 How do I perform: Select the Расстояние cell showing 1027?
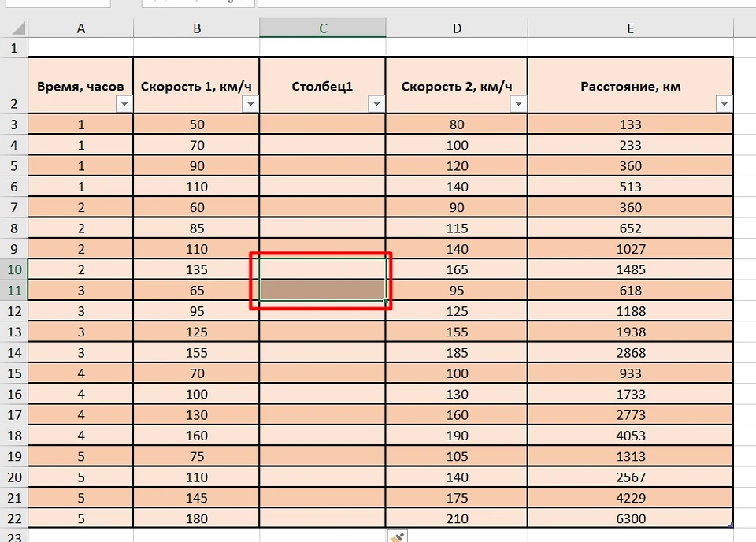coord(630,249)
